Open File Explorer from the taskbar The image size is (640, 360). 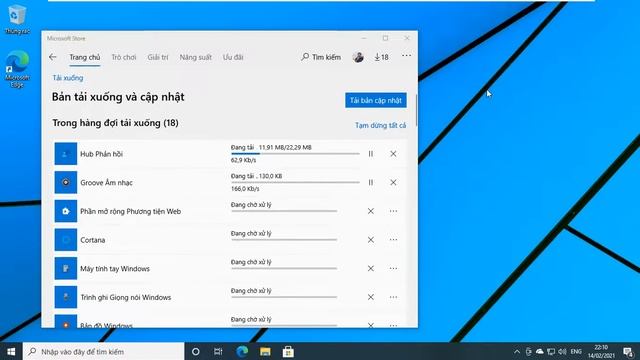pos(265,351)
